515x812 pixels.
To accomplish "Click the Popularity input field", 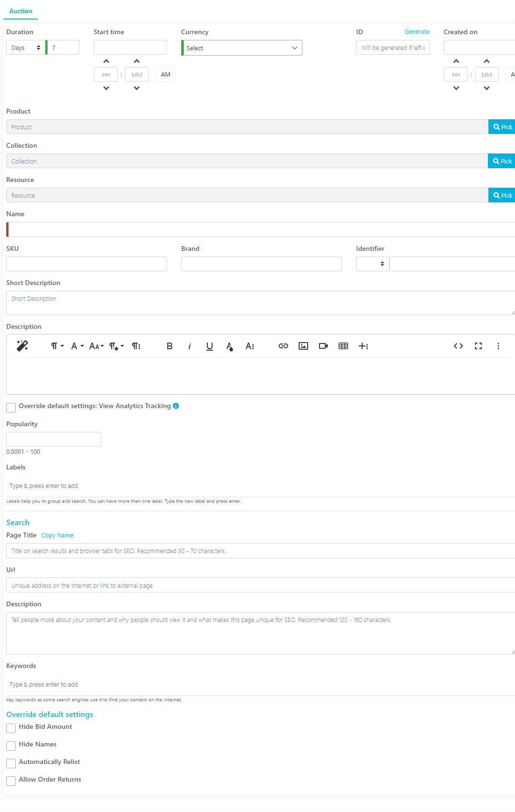I will pyautogui.click(x=54, y=439).
